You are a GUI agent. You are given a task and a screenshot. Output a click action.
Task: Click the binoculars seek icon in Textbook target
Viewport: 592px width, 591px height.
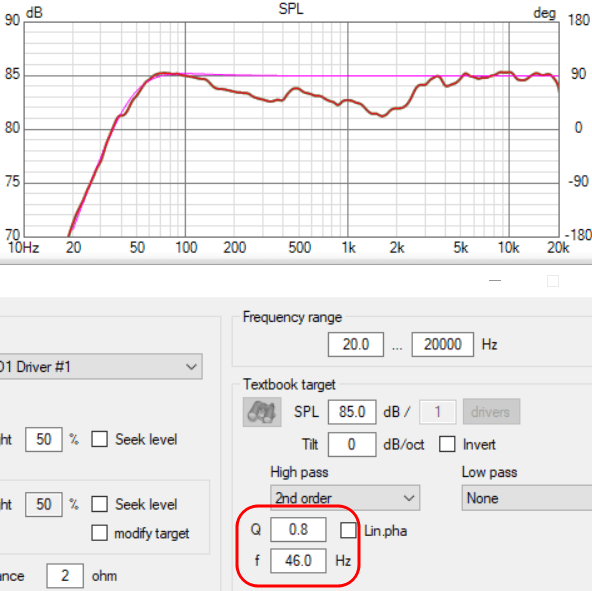pos(262,412)
